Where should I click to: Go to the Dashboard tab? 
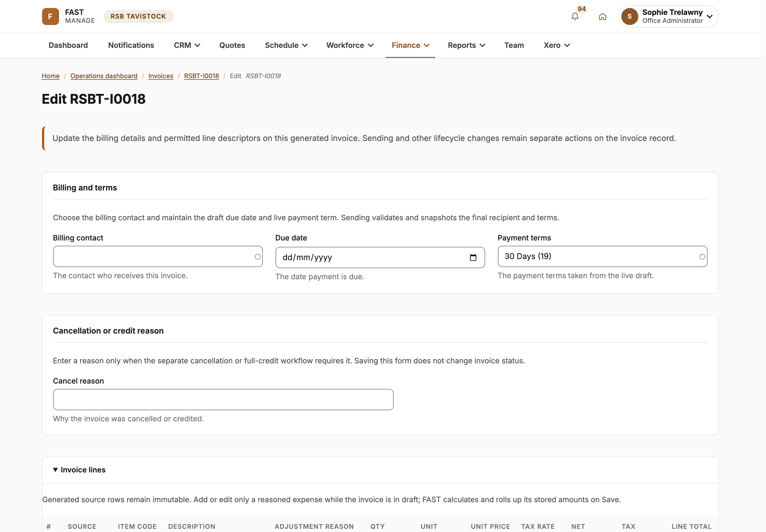pos(68,45)
